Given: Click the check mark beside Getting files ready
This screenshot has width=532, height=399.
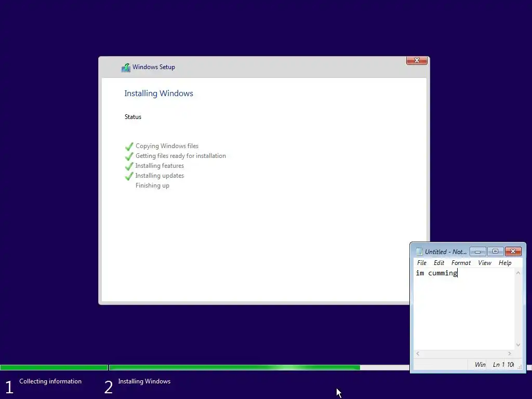Looking at the screenshot, I should [129, 156].
